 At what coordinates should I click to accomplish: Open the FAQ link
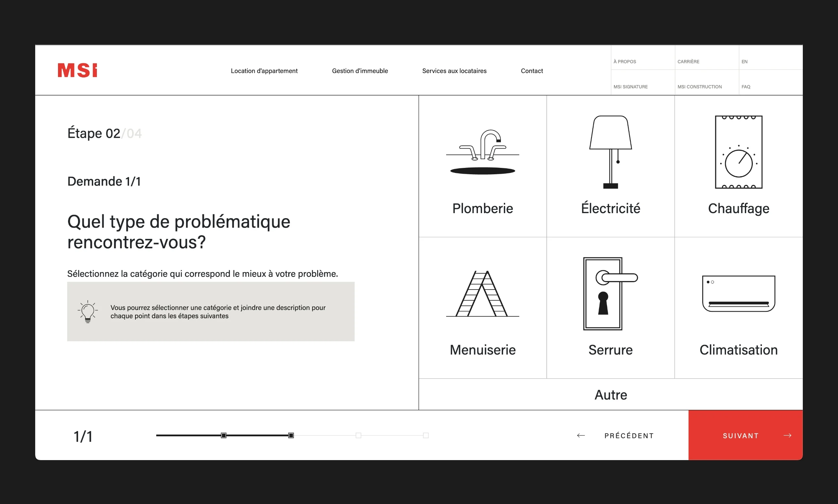pyautogui.click(x=745, y=86)
